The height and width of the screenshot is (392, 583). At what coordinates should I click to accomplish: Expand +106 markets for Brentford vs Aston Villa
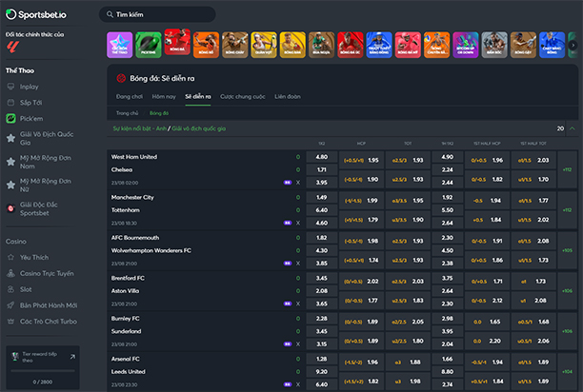click(x=567, y=290)
